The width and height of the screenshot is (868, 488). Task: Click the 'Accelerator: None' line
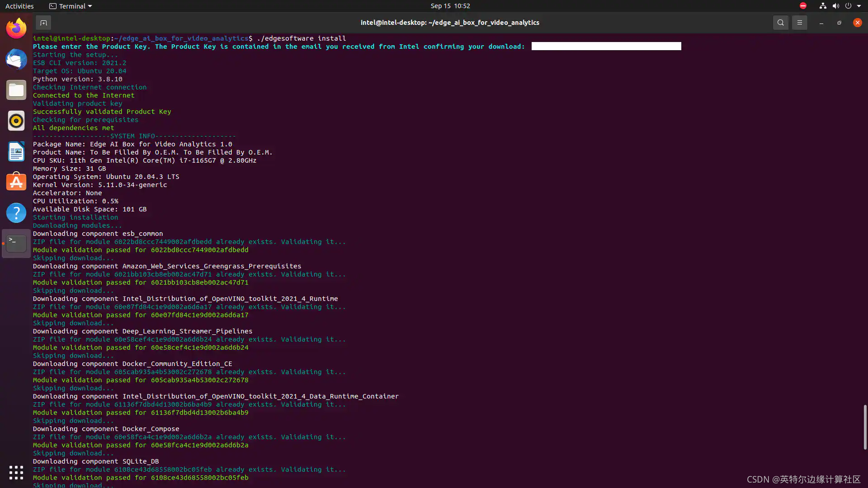(67, 193)
